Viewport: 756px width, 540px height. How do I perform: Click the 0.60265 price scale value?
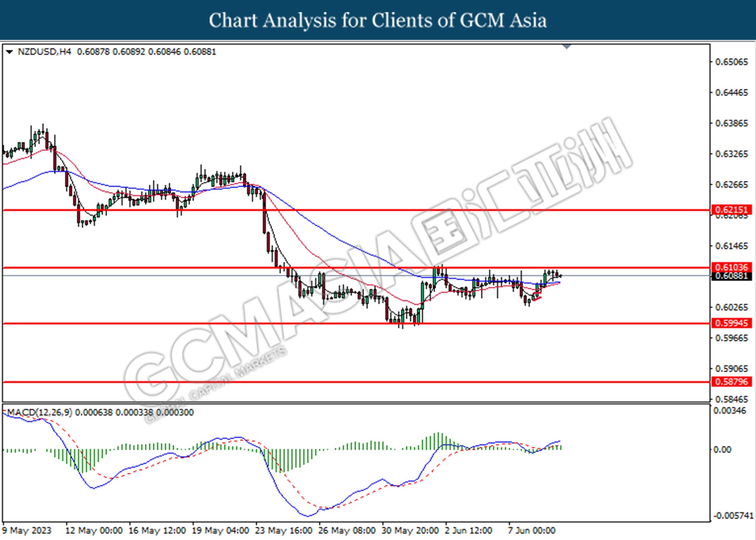tap(731, 307)
